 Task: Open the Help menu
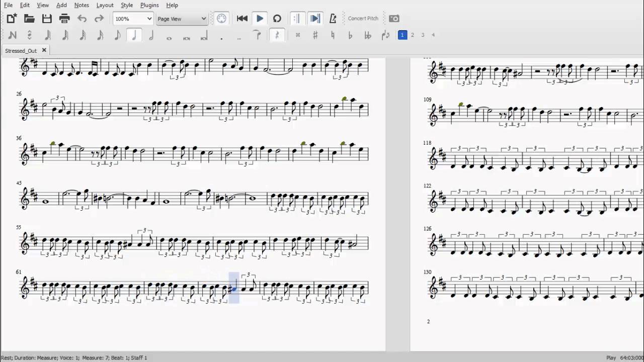pyautogui.click(x=172, y=5)
